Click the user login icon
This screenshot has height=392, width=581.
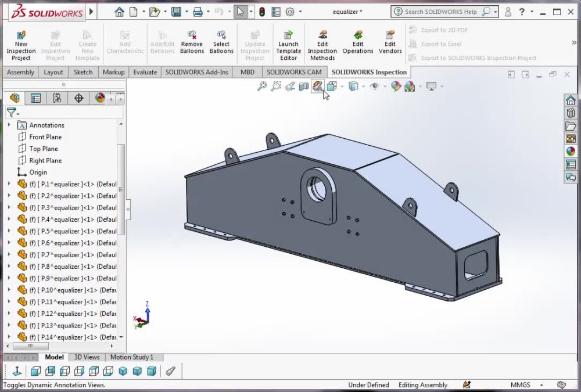click(508, 12)
